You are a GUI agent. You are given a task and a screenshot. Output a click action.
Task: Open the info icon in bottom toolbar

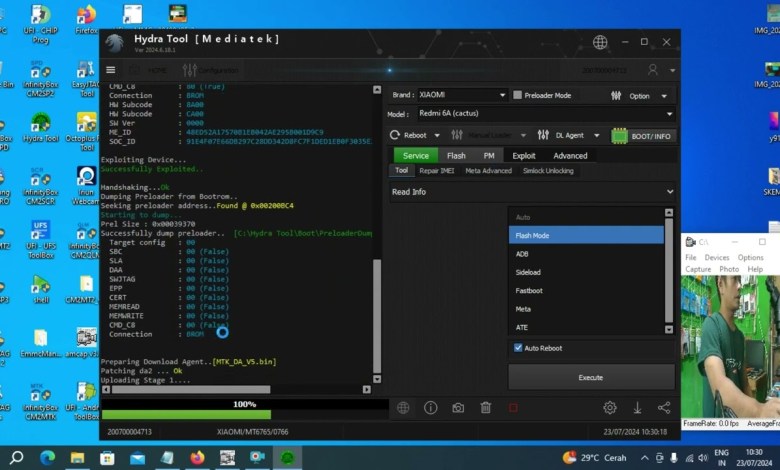[x=430, y=407]
